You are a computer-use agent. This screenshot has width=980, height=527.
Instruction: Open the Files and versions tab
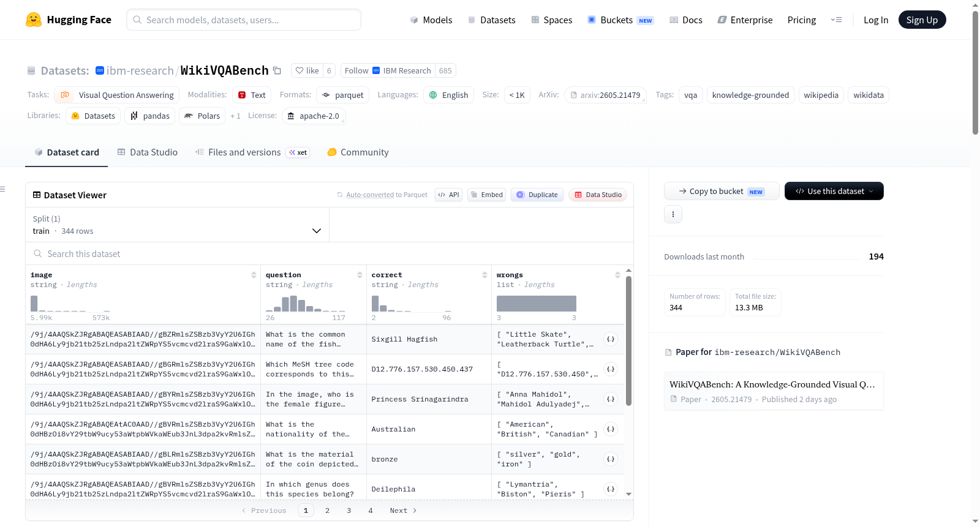[x=252, y=152]
